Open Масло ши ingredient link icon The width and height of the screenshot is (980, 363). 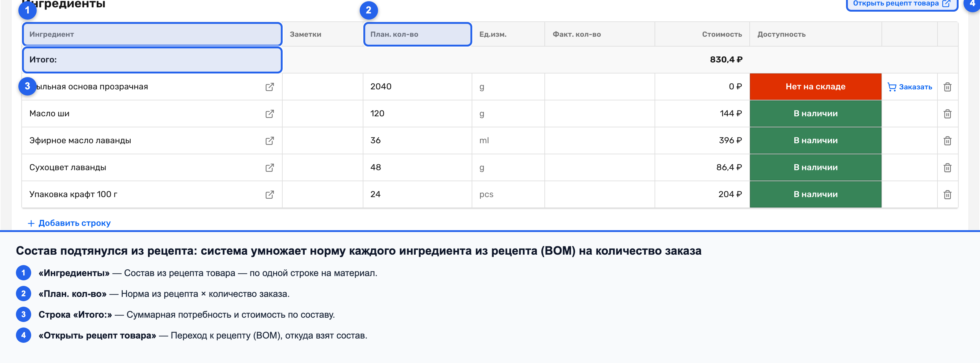(x=269, y=114)
